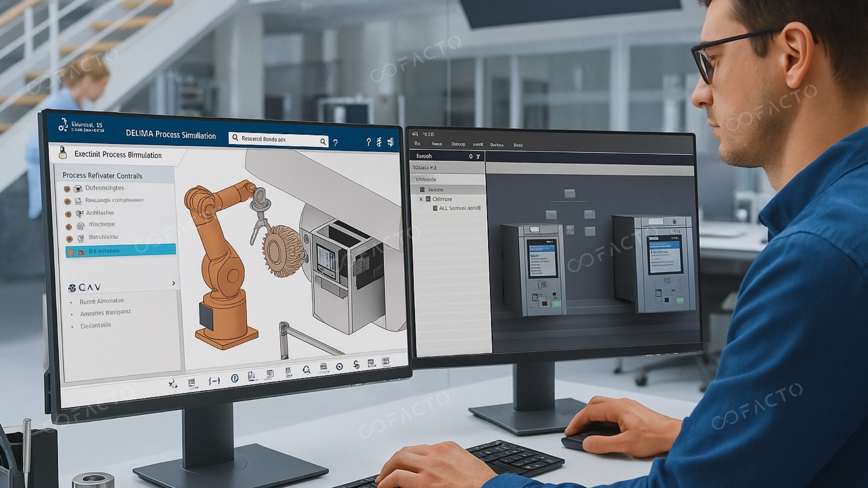Expand the CAV section chevron arrow
Screen dimensions: 868x488
tap(174, 283)
